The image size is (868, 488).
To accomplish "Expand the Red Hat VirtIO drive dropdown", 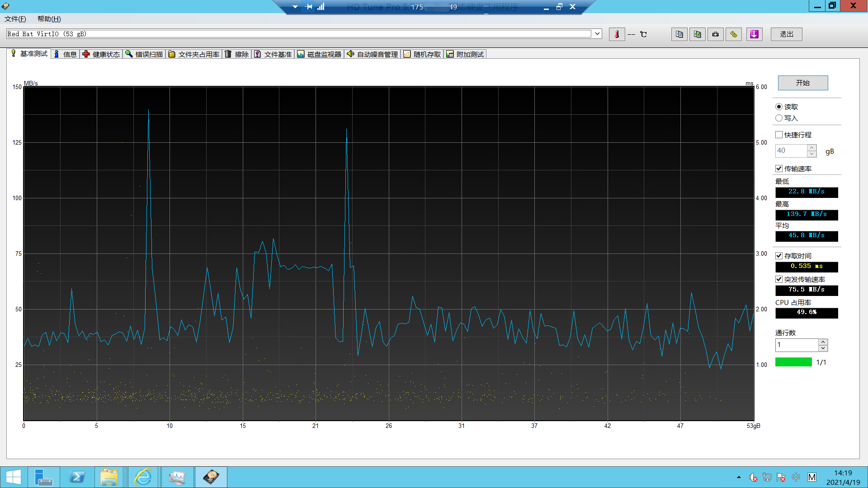I will point(597,33).
